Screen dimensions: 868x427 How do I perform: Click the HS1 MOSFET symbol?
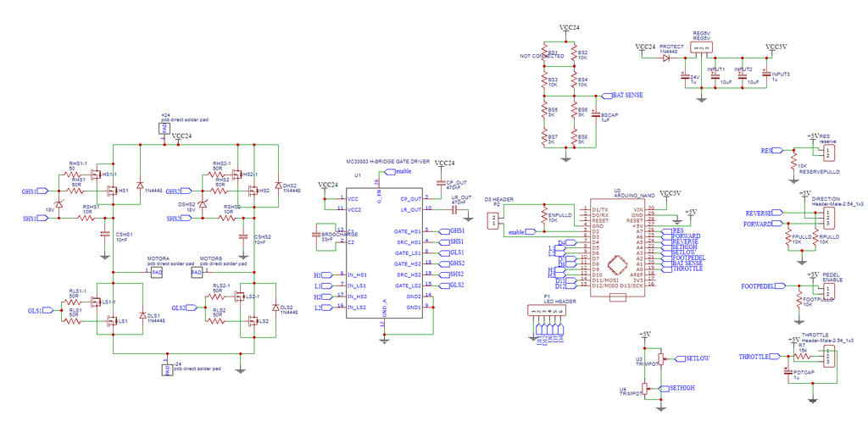[113, 191]
